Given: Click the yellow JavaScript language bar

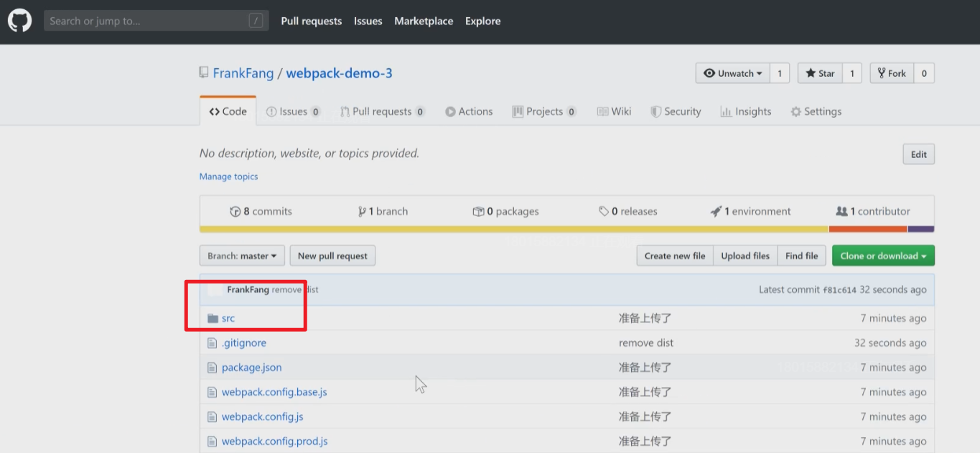Looking at the screenshot, I should coord(514,229).
